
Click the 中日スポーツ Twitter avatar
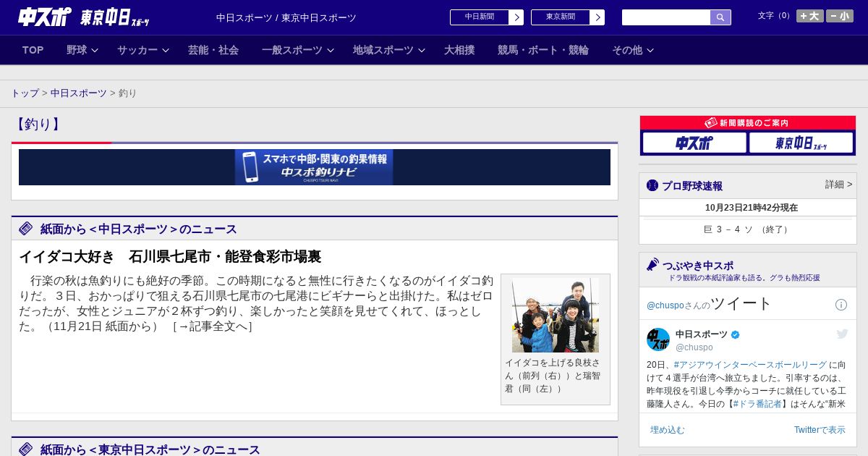tap(658, 339)
